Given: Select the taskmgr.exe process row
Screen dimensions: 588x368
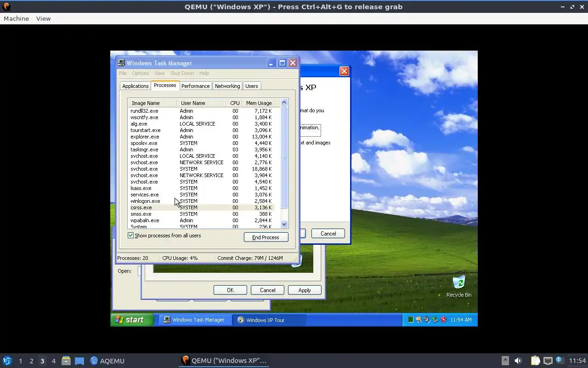Looking at the screenshot, I should coord(202,149).
